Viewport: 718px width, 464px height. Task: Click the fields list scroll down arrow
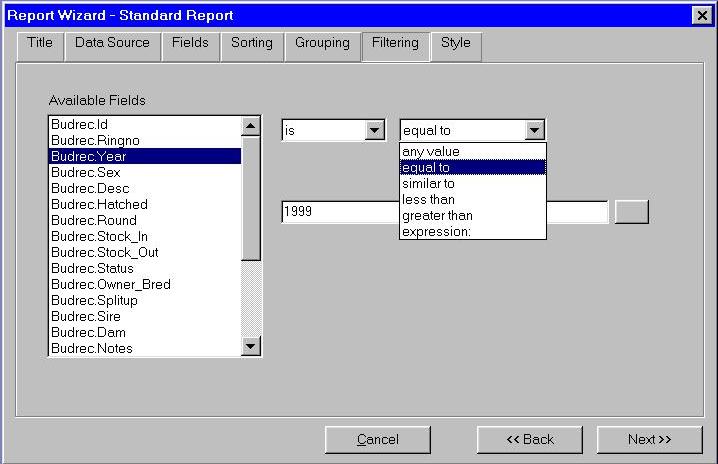click(250, 346)
